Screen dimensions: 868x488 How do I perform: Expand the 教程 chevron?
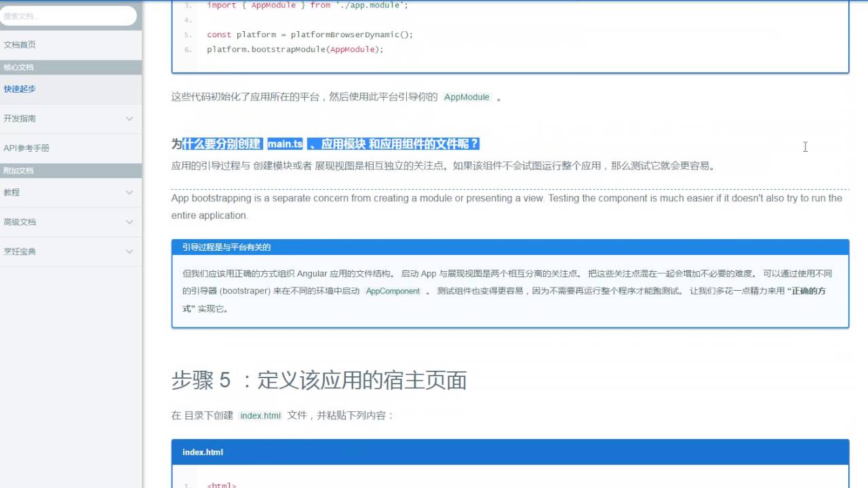[x=130, y=192]
